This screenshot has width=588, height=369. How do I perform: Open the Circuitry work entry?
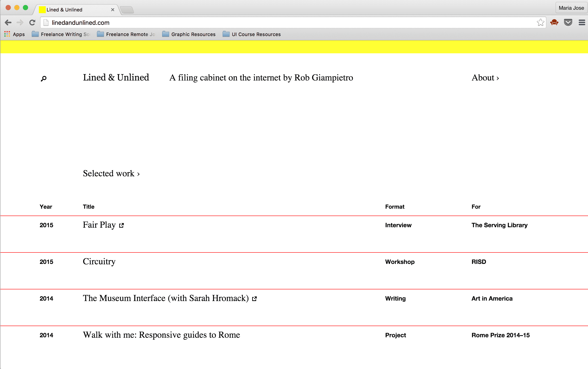[x=99, y=262]
